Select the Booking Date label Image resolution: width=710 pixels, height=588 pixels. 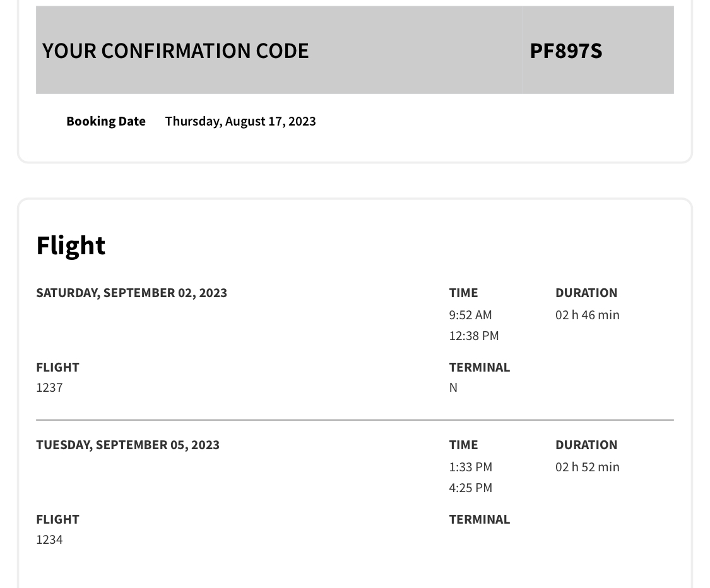pos(106,121)
